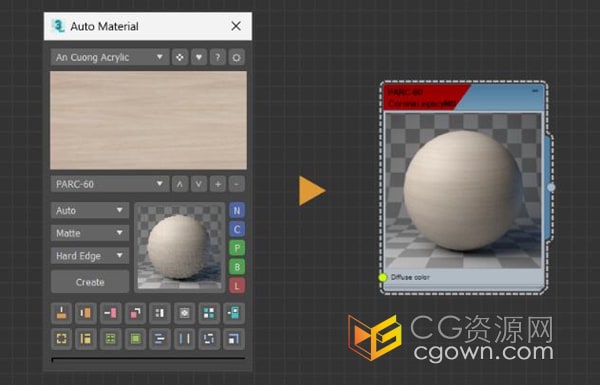The image size is (600, 385).
Task: Expand the PARC-60 material dropdown
Action: [x=110, y=184]
